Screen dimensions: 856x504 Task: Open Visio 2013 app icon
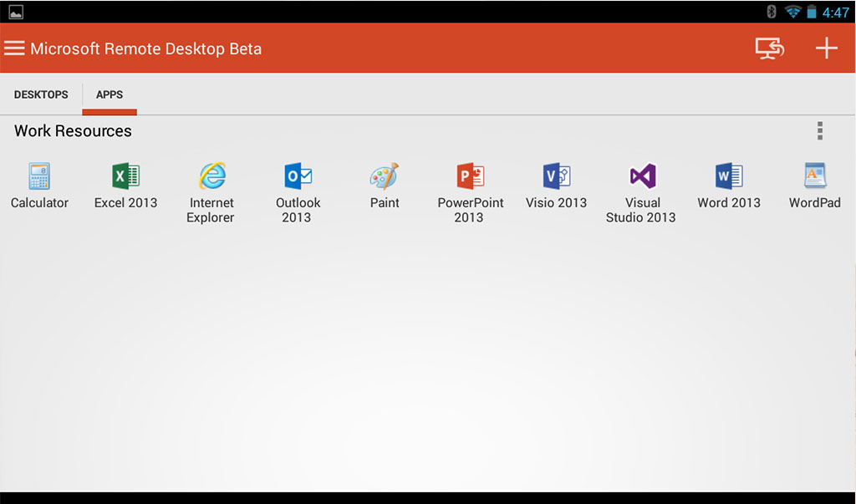tap(556, 176)
